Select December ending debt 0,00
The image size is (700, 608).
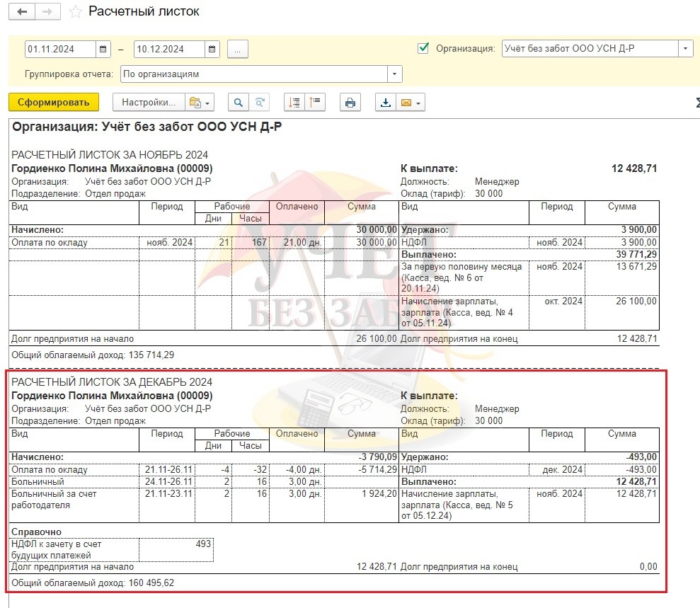coord(648,566)
